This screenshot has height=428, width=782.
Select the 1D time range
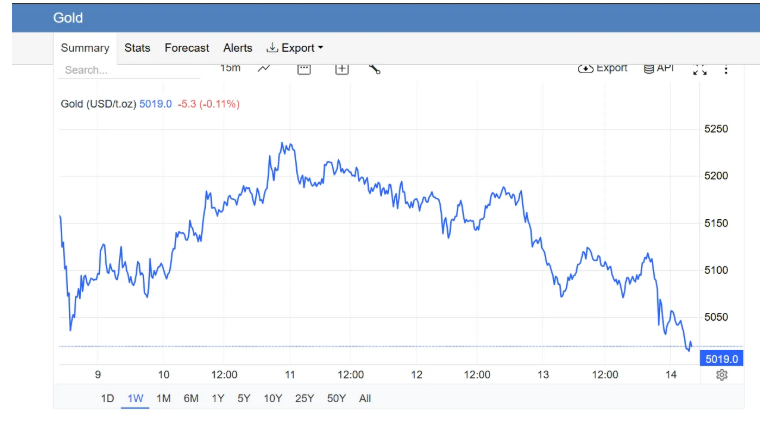click(107, 398)
